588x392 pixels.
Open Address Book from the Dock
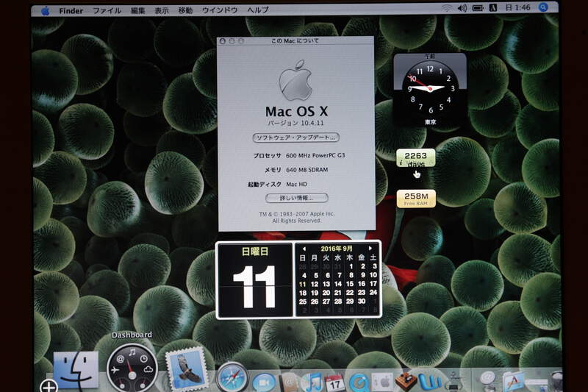pyautogui.click(x=290, y=382)
